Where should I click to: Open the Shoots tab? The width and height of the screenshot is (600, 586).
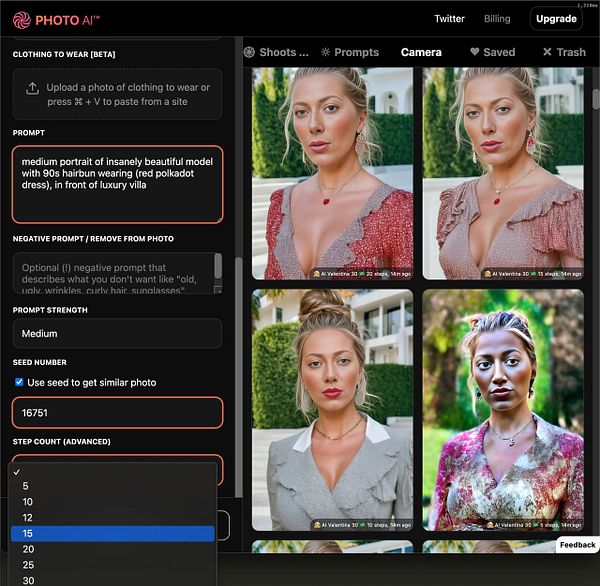[x=276, y=52]
